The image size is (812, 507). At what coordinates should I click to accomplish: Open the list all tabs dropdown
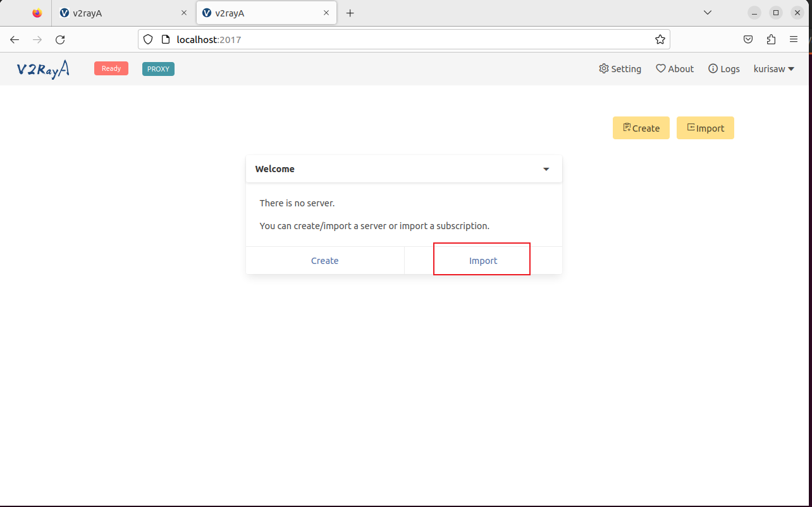708,13
